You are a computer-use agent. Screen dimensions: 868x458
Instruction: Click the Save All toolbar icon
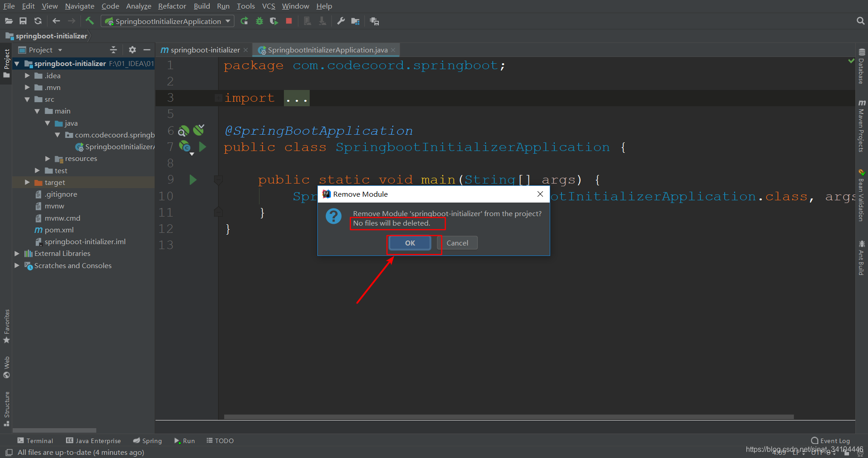(x=23, y=21)
